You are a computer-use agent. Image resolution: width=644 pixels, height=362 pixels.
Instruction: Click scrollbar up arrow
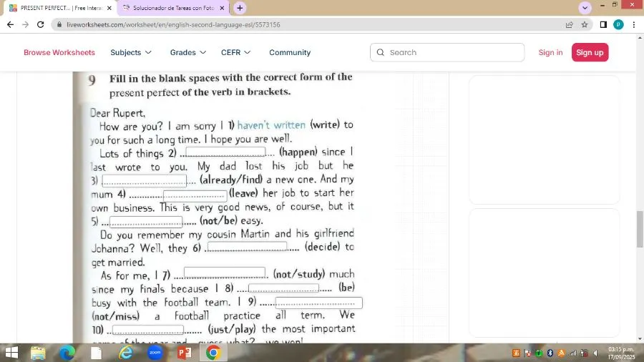[640, 37]
